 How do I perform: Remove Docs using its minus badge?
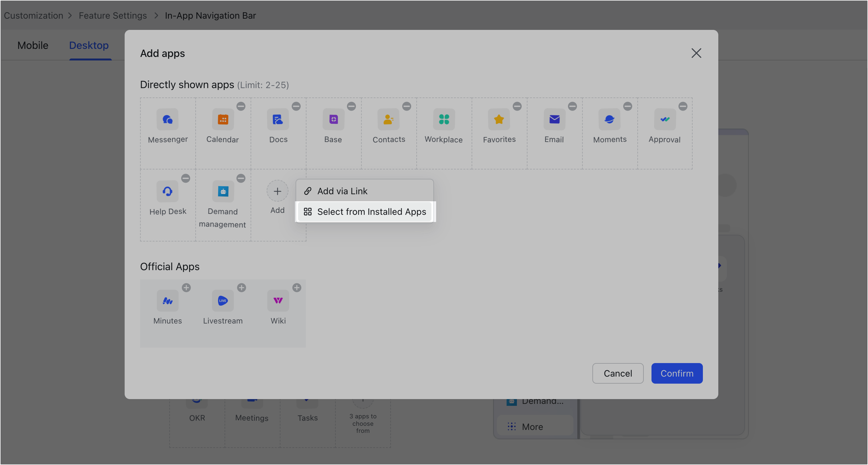click(296, 106)
